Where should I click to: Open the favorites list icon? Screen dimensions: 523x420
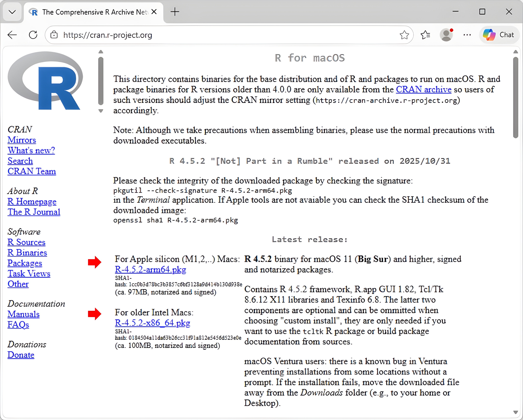click(425, 35)
